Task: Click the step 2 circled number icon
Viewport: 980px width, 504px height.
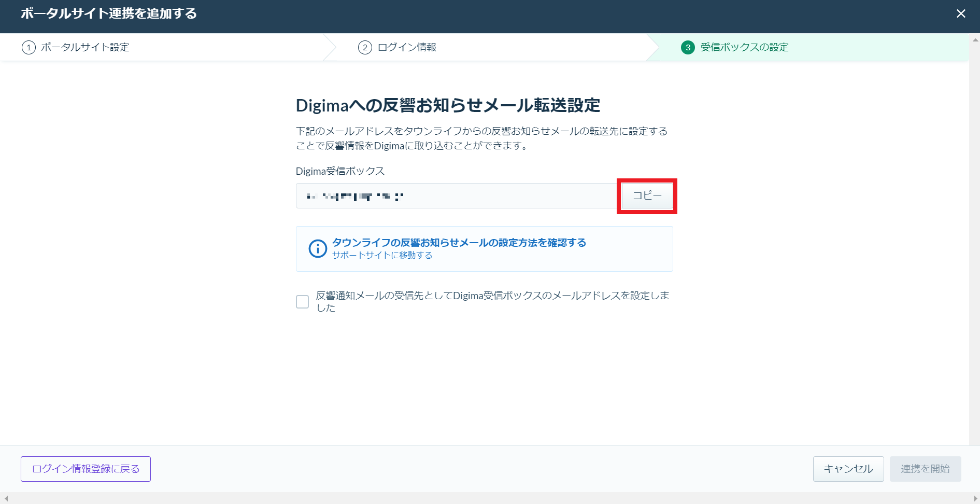Action: 365,48
